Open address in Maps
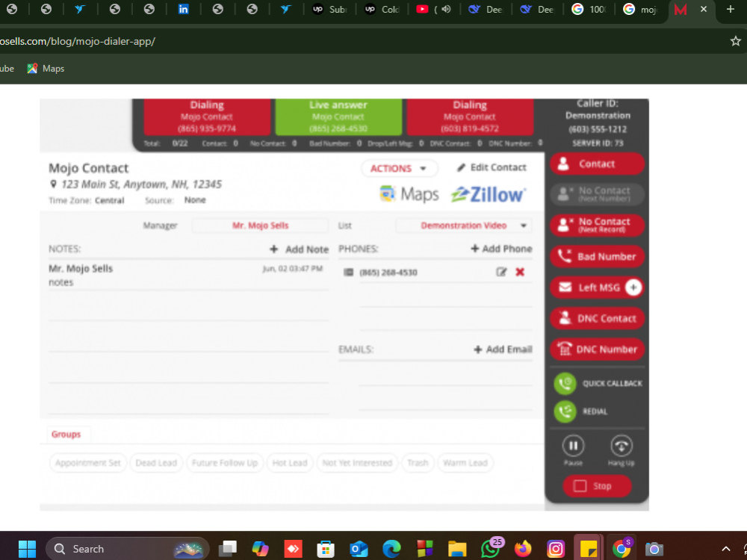The width and height of the screenshot is (747, 560). tap(409, 194)
